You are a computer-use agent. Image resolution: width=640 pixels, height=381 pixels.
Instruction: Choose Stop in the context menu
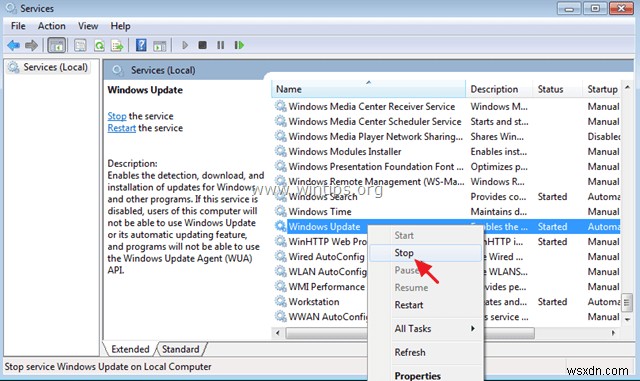pos(426,253)
